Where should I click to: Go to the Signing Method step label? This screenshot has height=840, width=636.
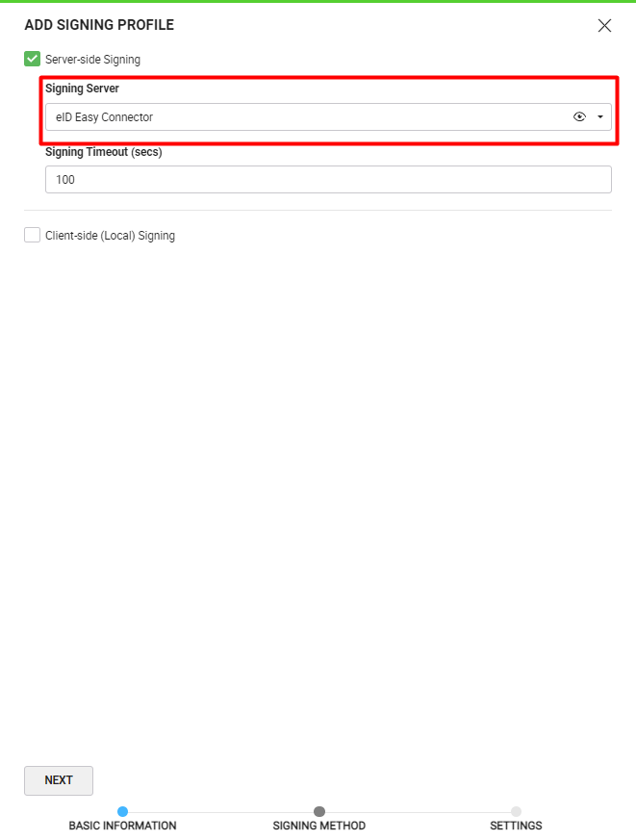click(x=319, y=826)
